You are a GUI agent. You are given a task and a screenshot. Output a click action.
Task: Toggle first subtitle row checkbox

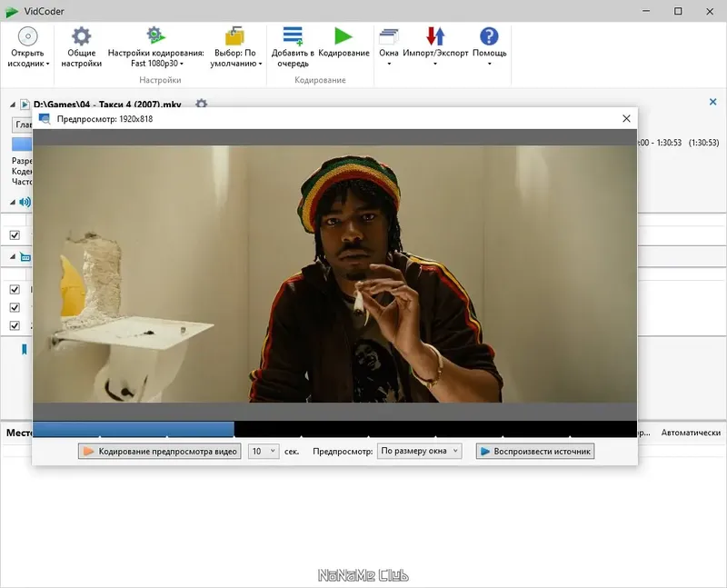coord(15,289)
